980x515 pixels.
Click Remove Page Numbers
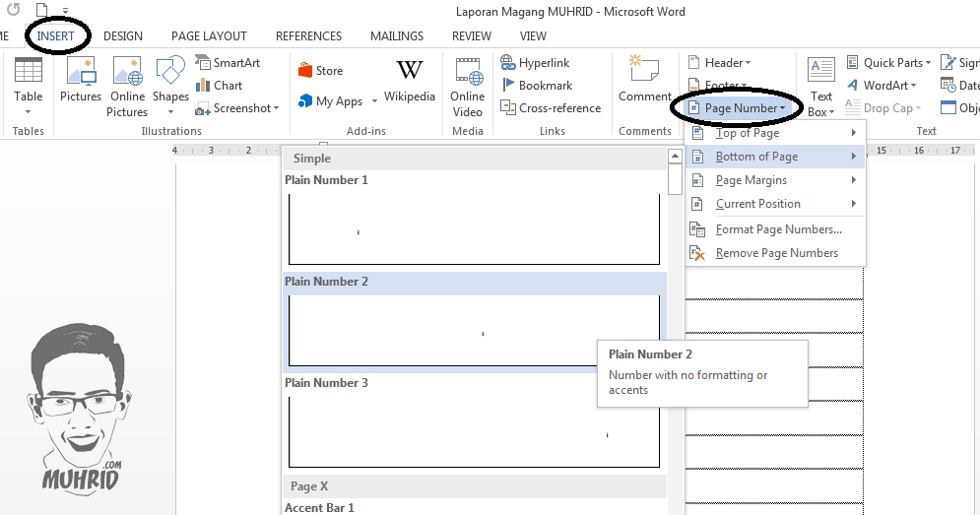tap(776, 253)
